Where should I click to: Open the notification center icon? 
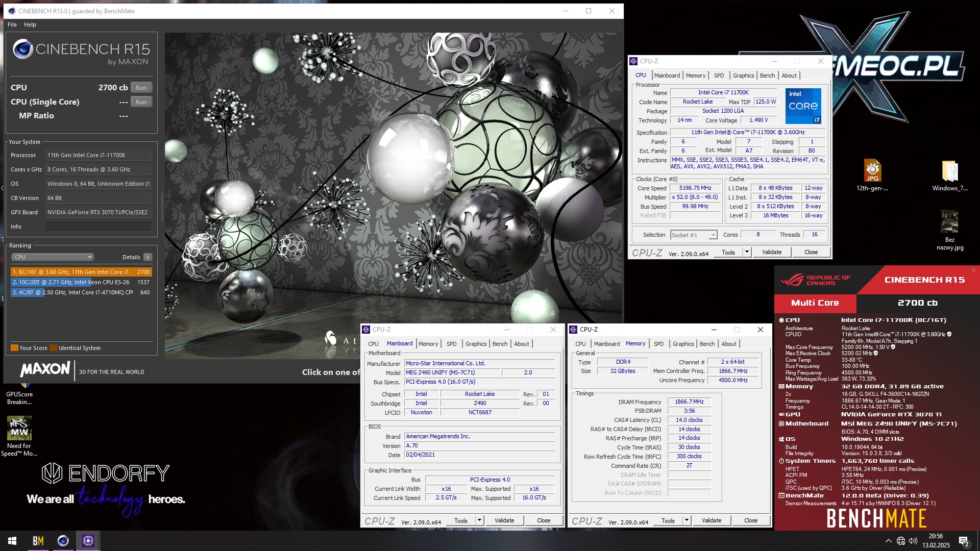pyautogui.click(x=964, y=541)
